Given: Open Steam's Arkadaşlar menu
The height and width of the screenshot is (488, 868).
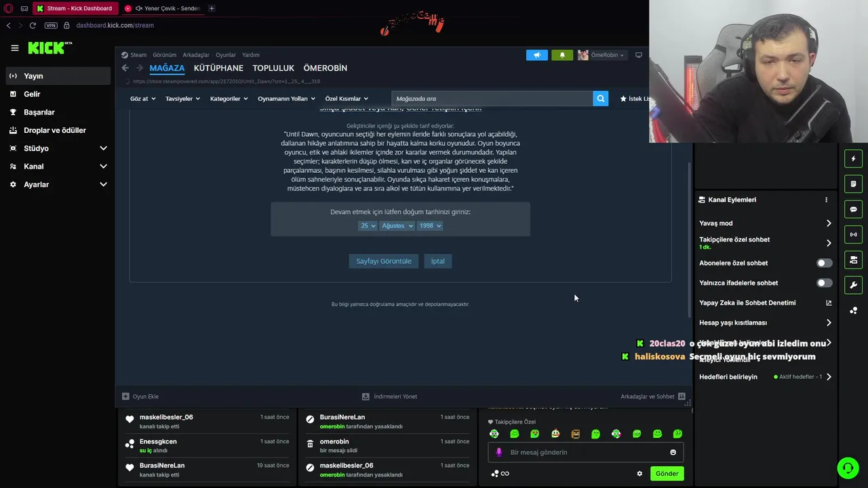Looking at the screenshot, I should [x=196, y=55].
